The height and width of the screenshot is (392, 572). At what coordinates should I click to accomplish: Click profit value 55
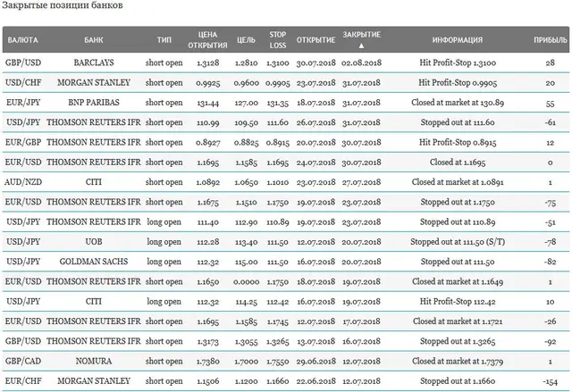point(551,103)
